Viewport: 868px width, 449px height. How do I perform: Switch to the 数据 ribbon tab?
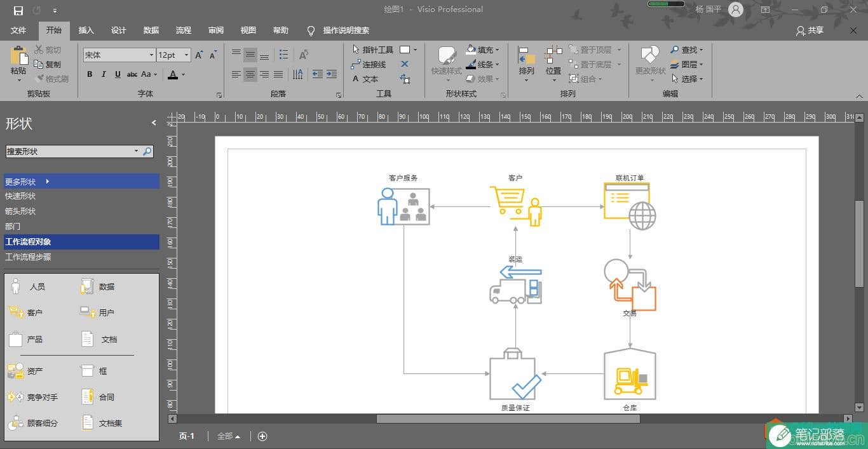(x=151, y=30)
